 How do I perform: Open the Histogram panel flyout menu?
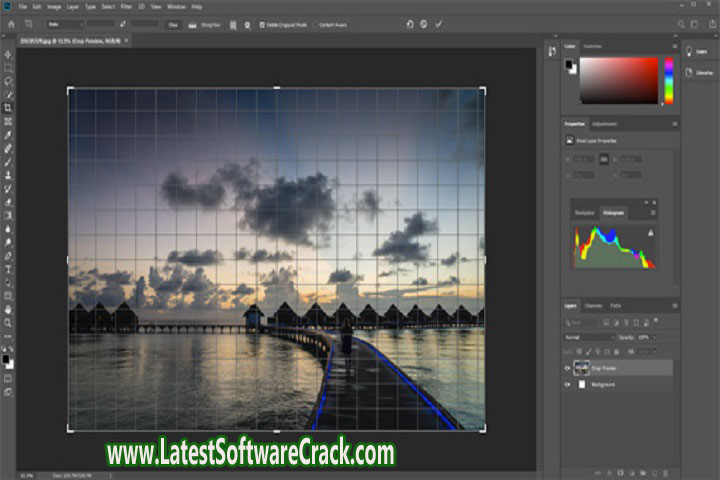pos(652,213)
